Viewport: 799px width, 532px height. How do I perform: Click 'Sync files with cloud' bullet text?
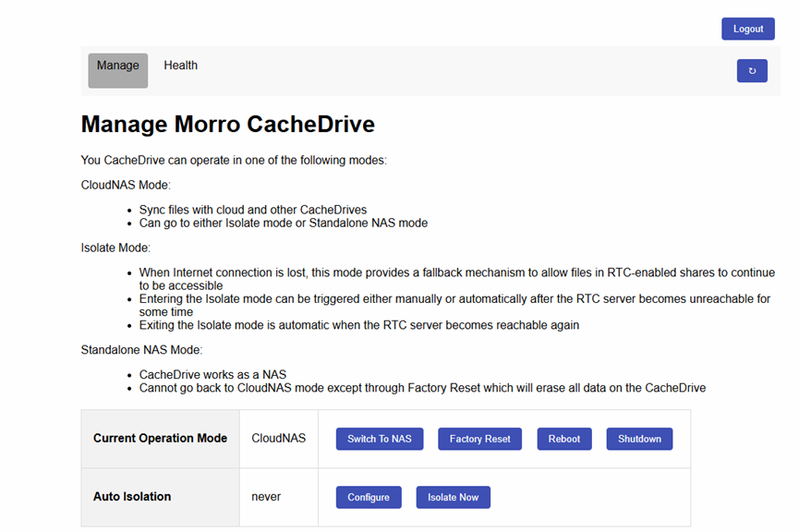(253, 210)
